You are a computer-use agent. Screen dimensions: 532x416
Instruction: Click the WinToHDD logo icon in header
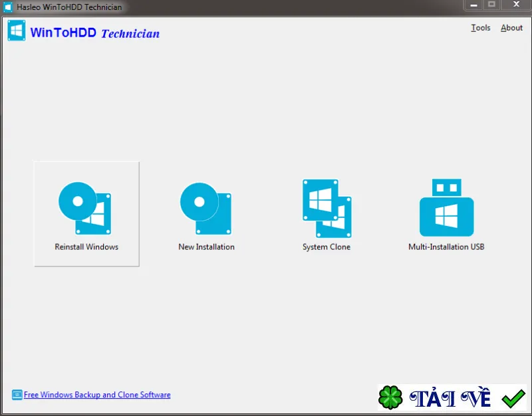[16, 31]
